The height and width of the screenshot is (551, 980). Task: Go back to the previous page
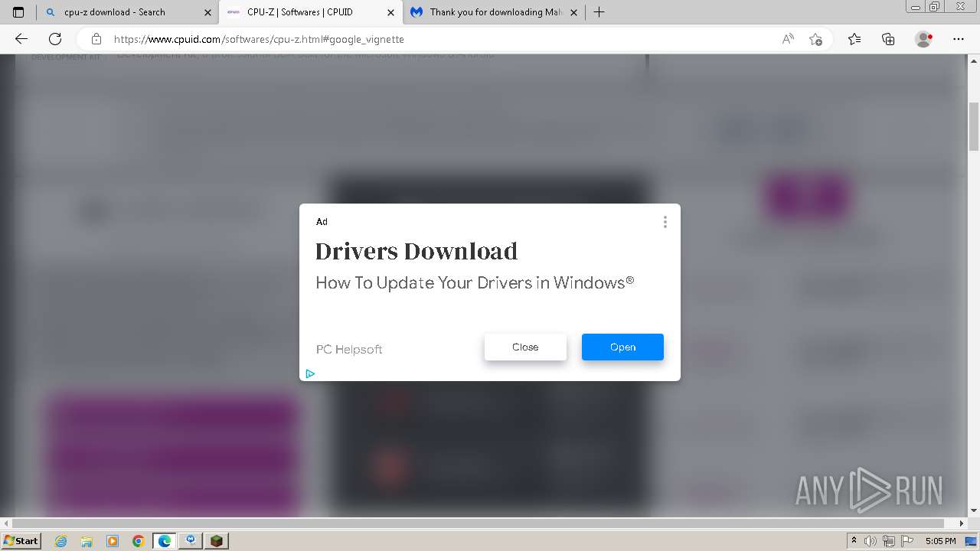point(21,39)
